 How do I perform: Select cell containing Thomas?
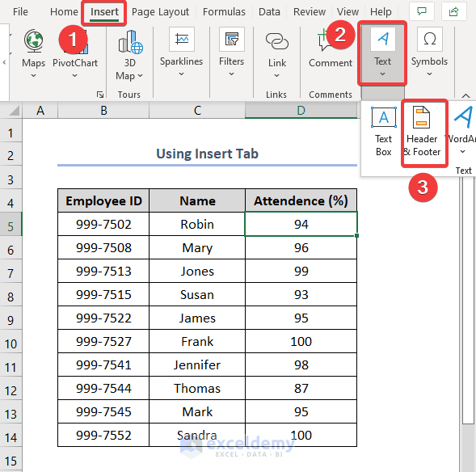click(x=197, y=388)
